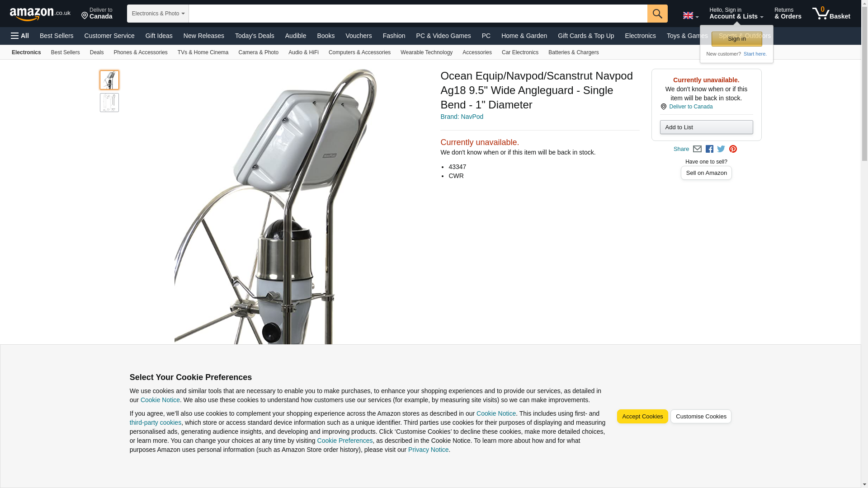This screenshot has width=868, height=488.
Task: Open the basket cart icon
Action: pos(831,13)
